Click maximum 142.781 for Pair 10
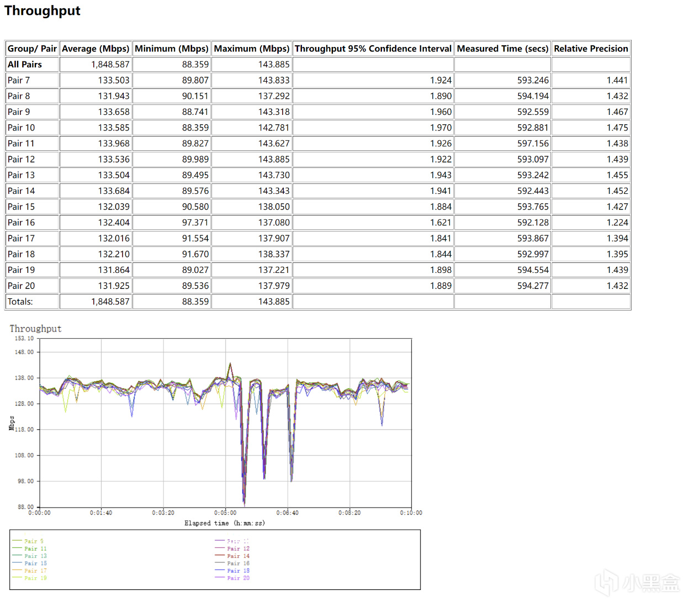 pos(274,128)
